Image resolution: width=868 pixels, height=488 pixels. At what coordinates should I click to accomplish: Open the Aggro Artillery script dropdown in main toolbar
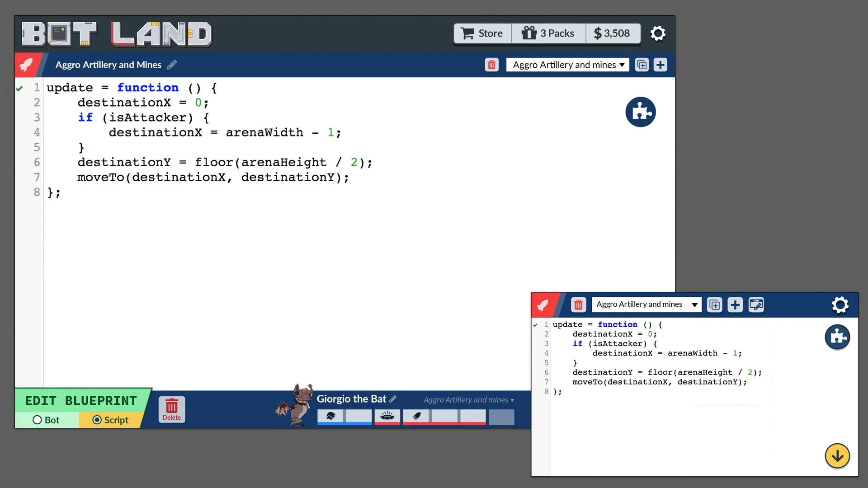click(x=568, y=65)
